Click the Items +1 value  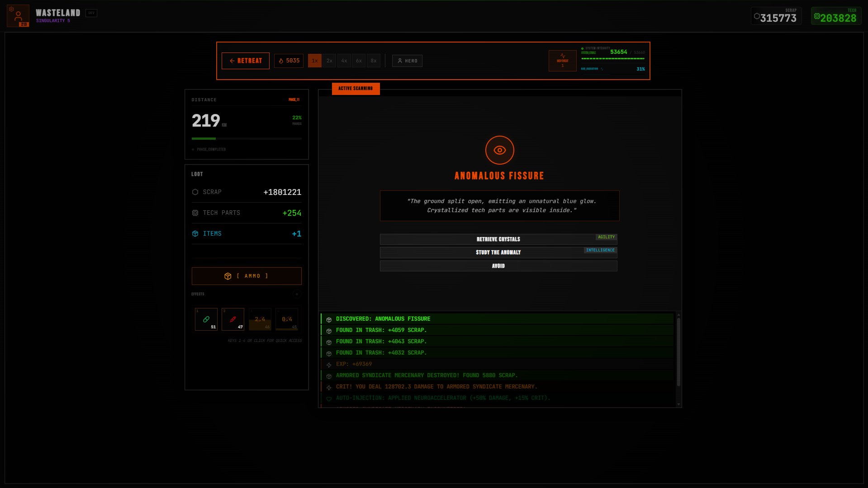point(297,234)
